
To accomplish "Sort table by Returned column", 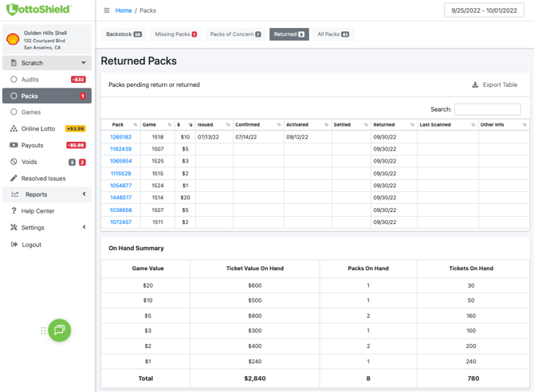I will [x=393, y=125].
